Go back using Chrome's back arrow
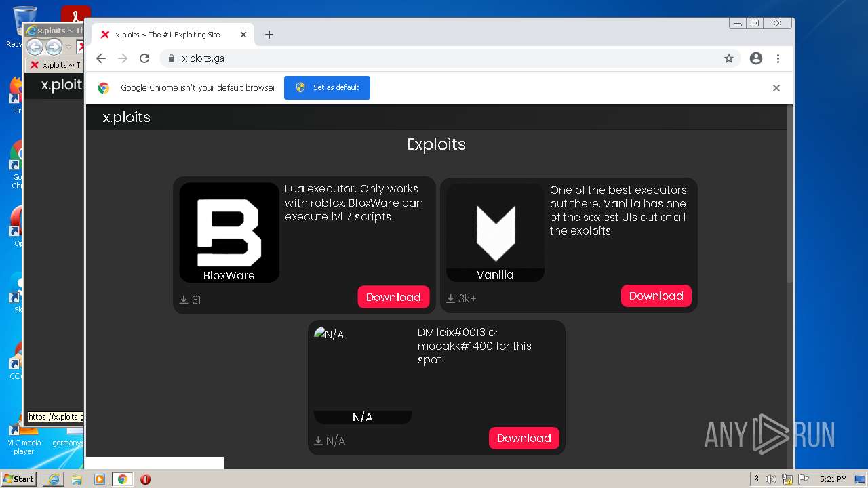868x488 pixels. point(101,58)
